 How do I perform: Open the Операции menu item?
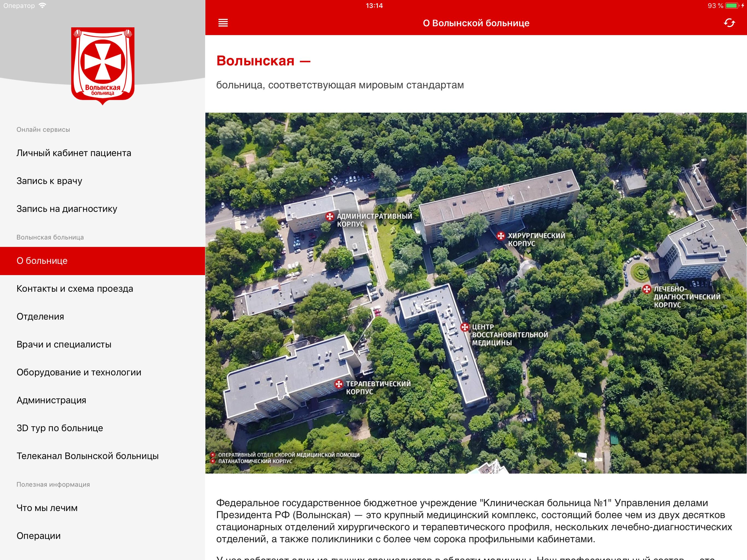point(102,536)
